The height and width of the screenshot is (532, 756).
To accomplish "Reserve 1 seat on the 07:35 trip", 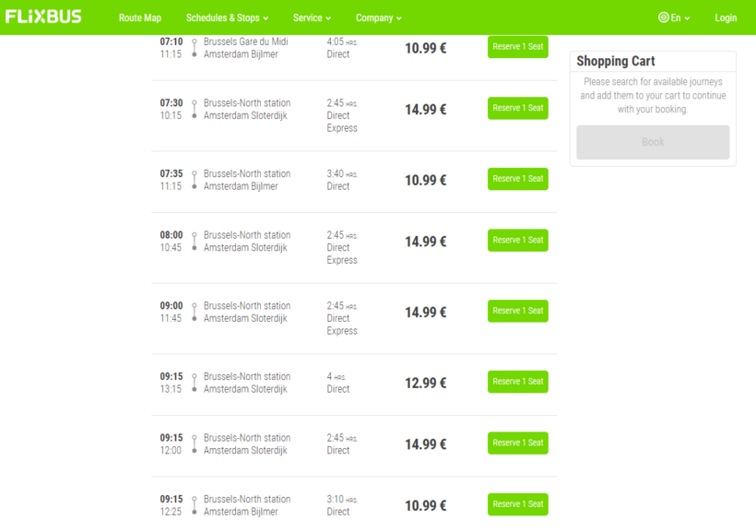I will click(x=518, y=179).
